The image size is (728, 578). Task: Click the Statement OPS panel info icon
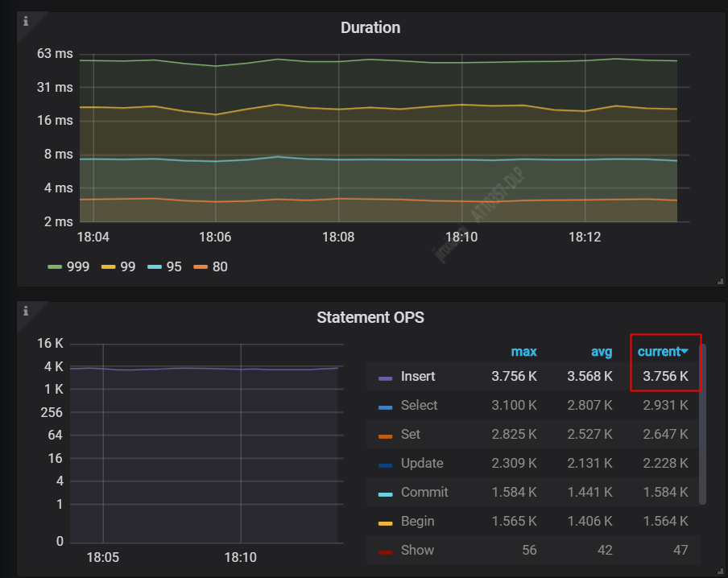point(26,311)
